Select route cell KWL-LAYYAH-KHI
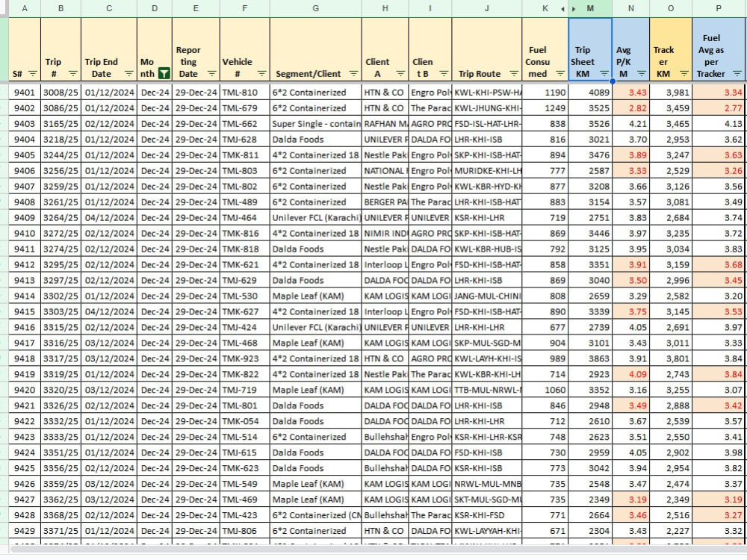The height and width of the screenshot is (560, 747). (487, 531)
